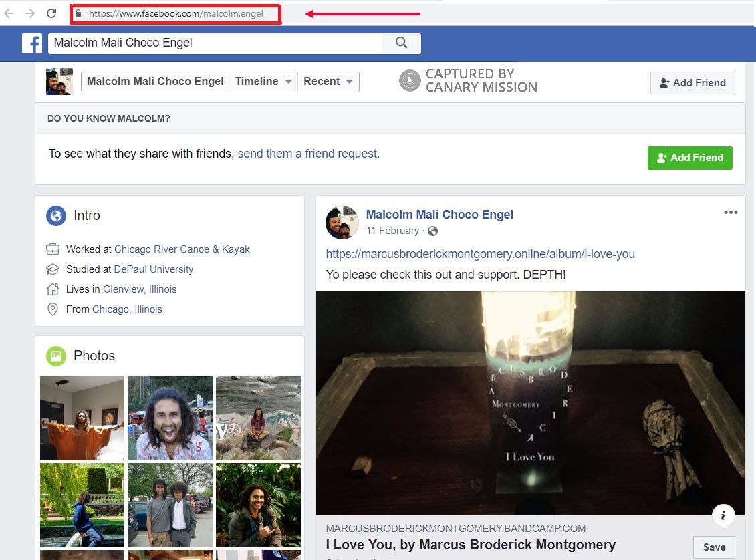The height and width of the screenshot is (560, 756).
Task: Reload page with browser refresh icon
Action: pyautogui.click(x=51, y=13)
